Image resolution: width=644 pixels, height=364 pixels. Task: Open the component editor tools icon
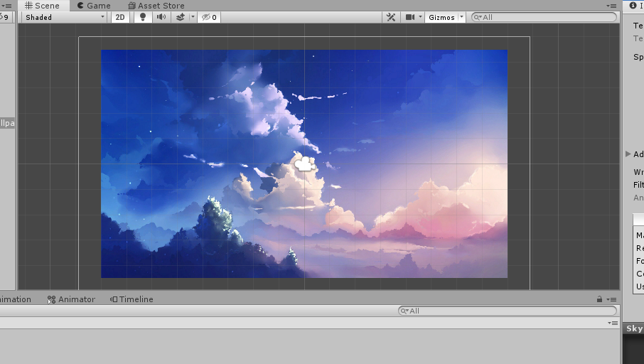(x=391, y=17)
